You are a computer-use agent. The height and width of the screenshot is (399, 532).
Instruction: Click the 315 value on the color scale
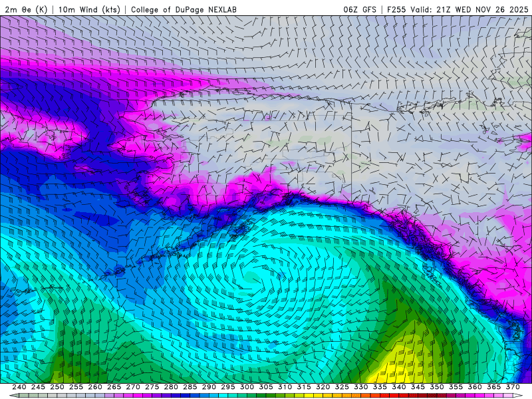coord(305,387)
